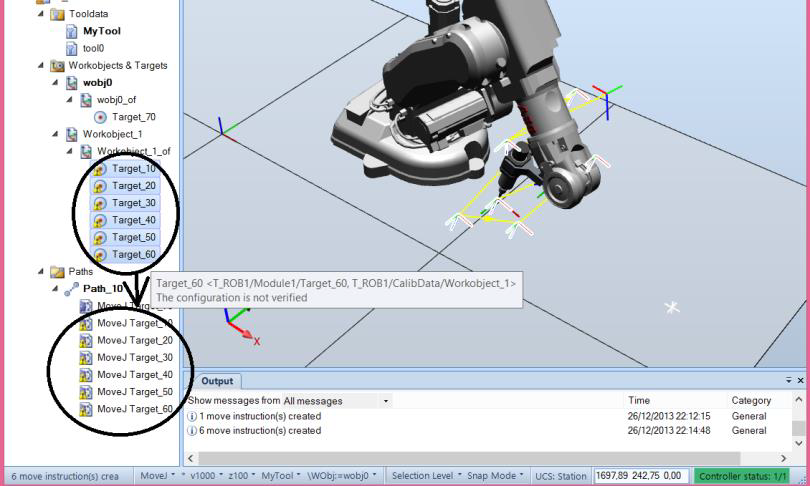
Task: Click the Output panel scroll left arrow
Action: pos(191,458)
